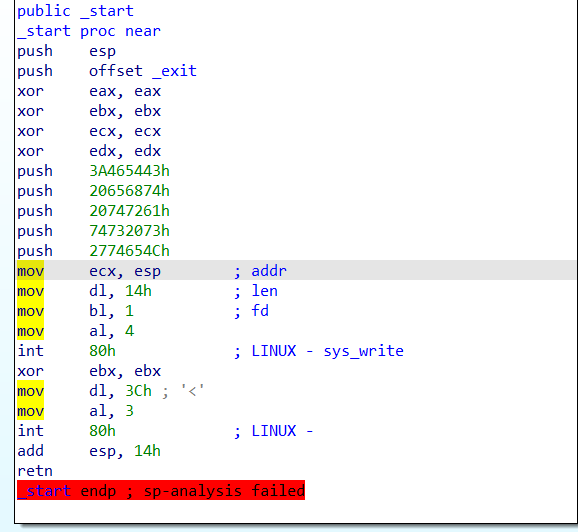Select the 'add esp, 14h' instruction
Image resolution: width=578 pixels, height=532 pixels.
(89, 451)
